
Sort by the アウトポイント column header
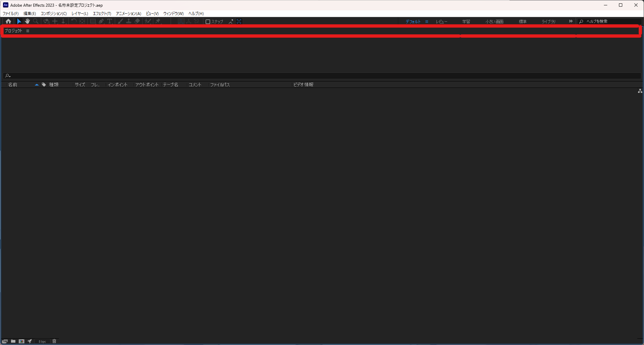[x=147, y=85]
